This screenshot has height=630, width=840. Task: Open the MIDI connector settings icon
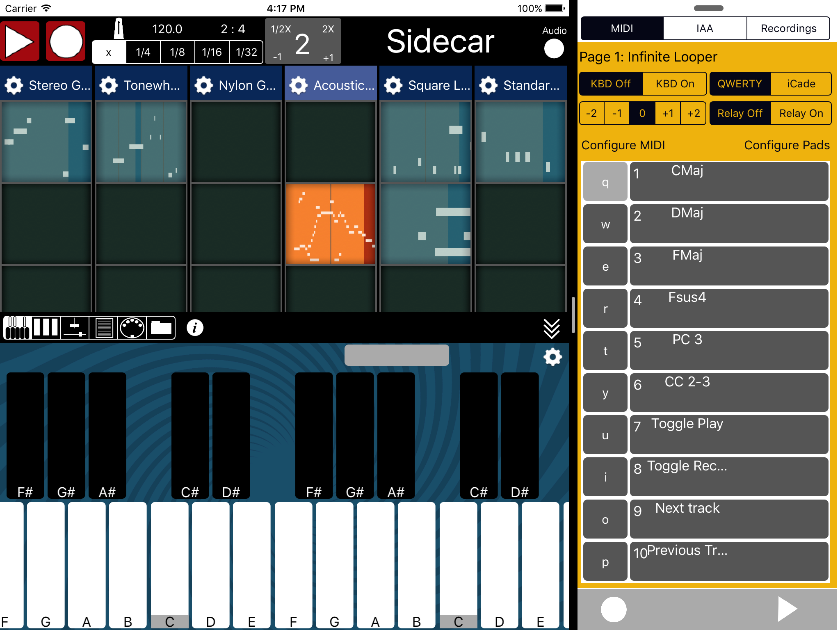(132, 328)
